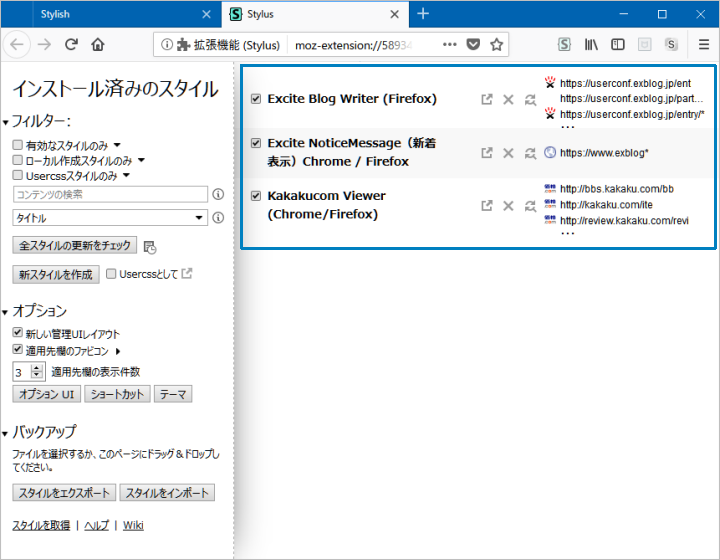This screenshot has width=720, height=560.
Task: Open the タイトル search scope dropdown
Action: tap(110, 218)
